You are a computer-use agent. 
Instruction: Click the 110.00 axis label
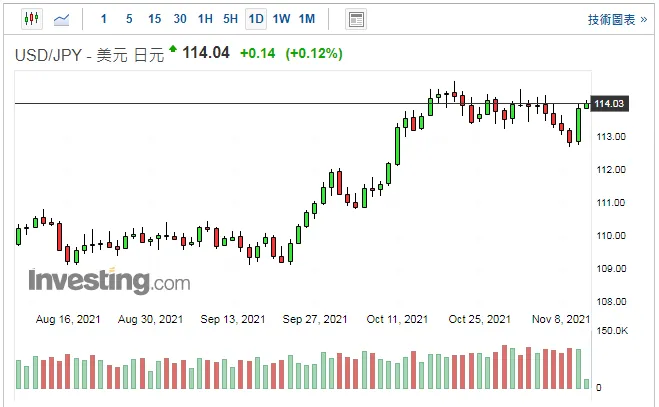click(611, 235)
